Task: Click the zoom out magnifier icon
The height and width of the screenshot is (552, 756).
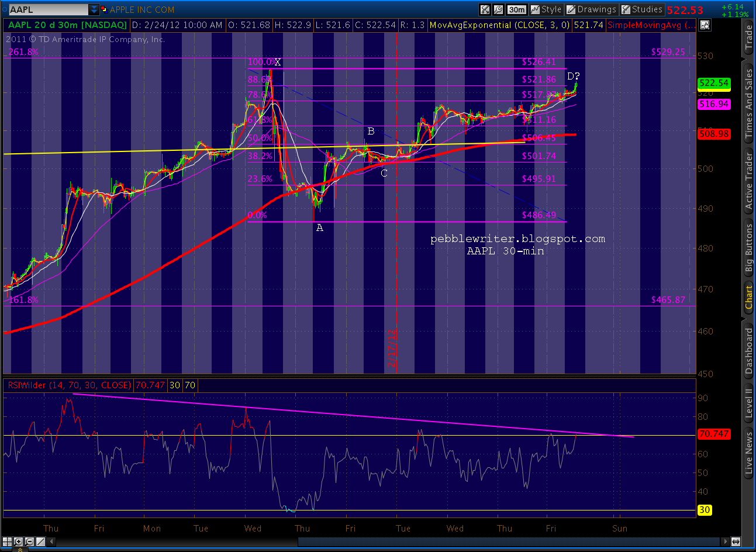Action: pos(29,541)
